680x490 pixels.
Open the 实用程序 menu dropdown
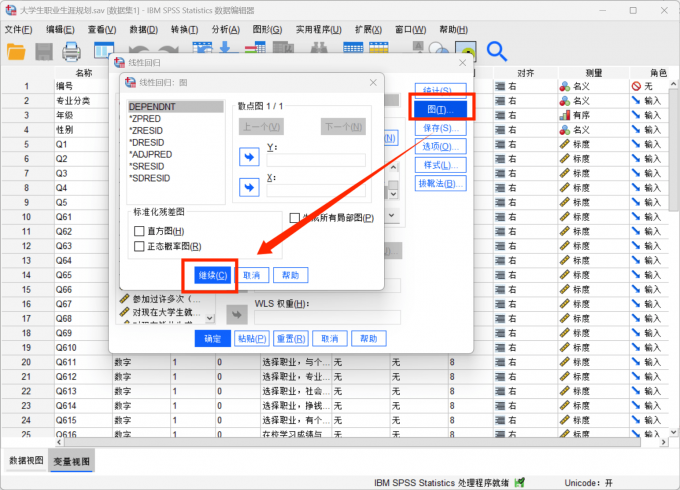(x=317, y=30)
